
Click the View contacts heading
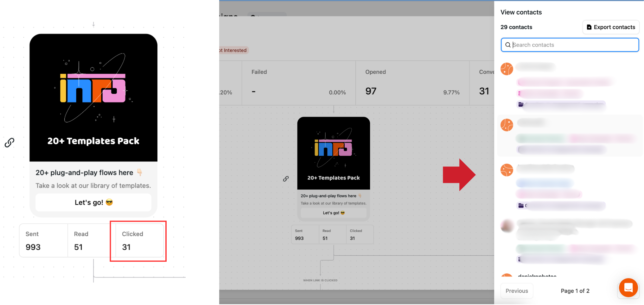521,12
